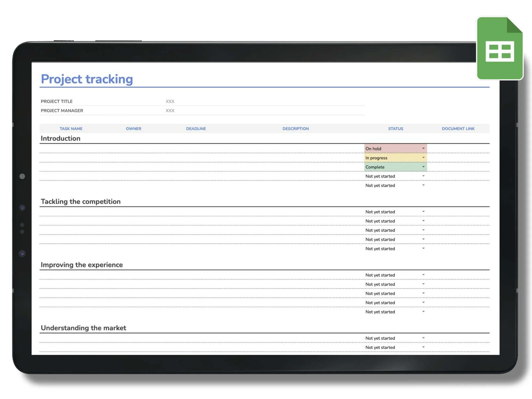The width and height of the screenshot is (532, 399).
Task: Click the 'Tackling the competition' section heading
Action: pos(81,201)
